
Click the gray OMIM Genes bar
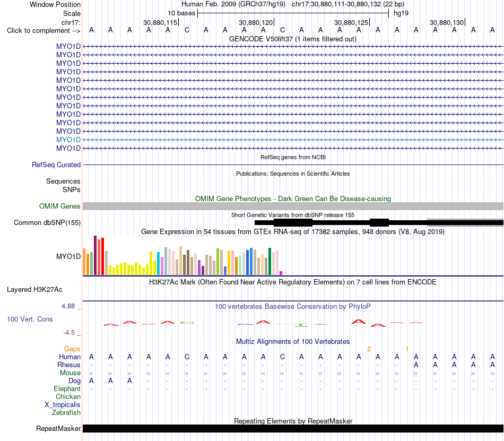[x=293, y=206]
